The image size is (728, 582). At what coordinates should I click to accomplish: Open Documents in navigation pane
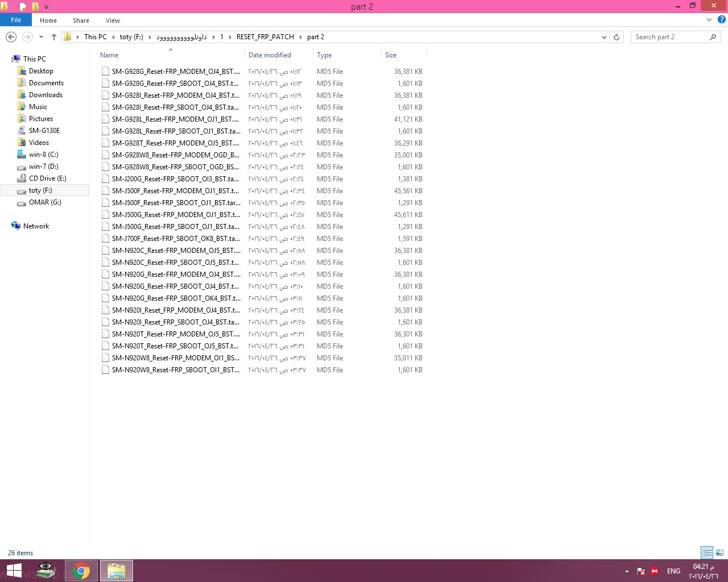coord(46,83)
